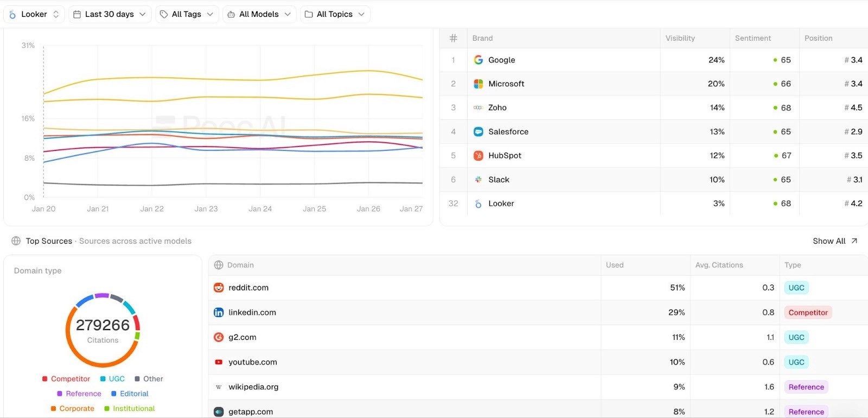Image resolution: width=868 pixels, height=418 pixels.
Task: Select the HubSpot brand name
Action: 505,155
